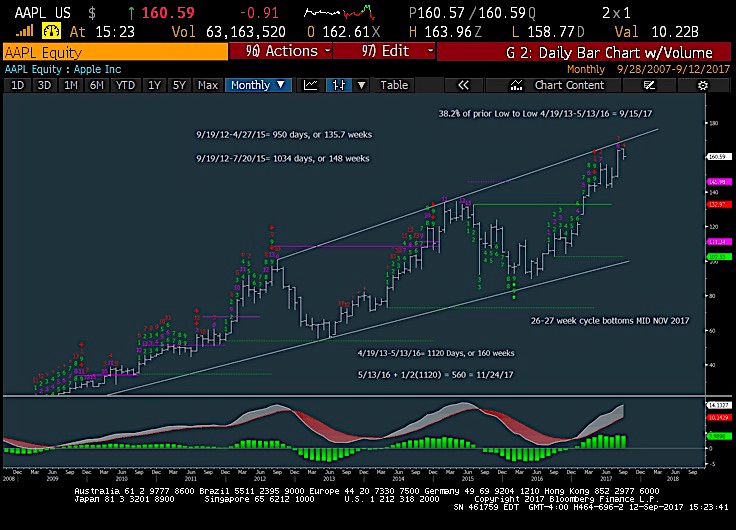736x530 pixels.
Task: Click the orange Monthly period label
Action: click(586, 69)
